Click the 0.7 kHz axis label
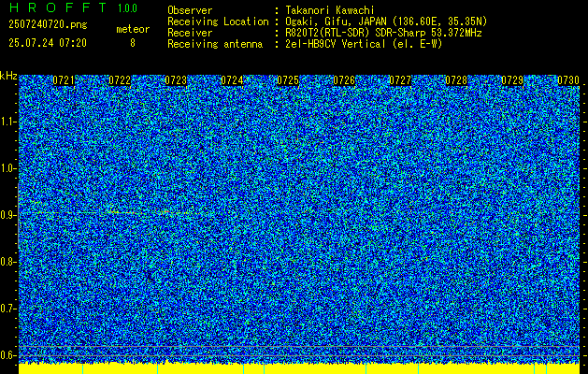Image resolution: width=588 pixels, height=374 pixels. pos(8,309)
